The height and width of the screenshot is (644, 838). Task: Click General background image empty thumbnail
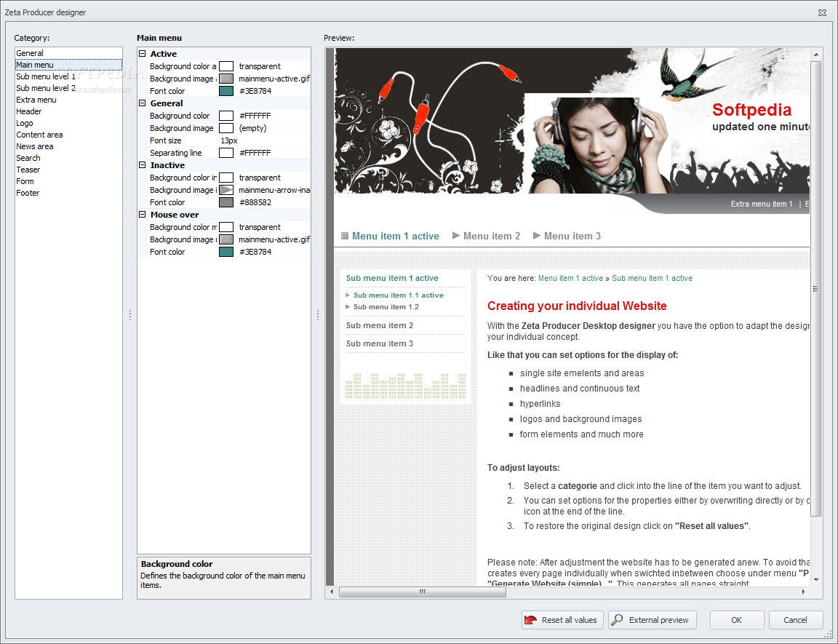coord(226,128)
